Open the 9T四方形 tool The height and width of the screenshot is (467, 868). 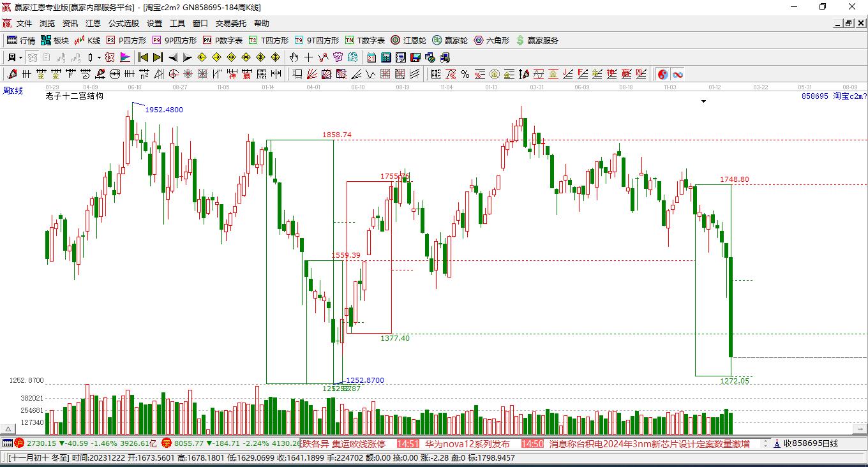316,40
